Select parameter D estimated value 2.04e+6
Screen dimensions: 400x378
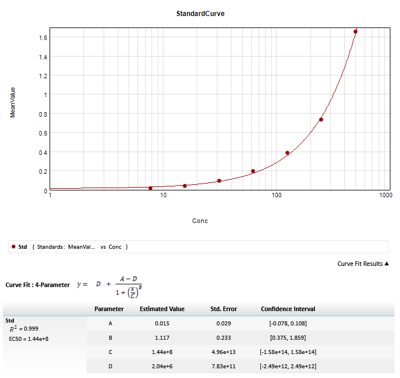coord(162,366)
